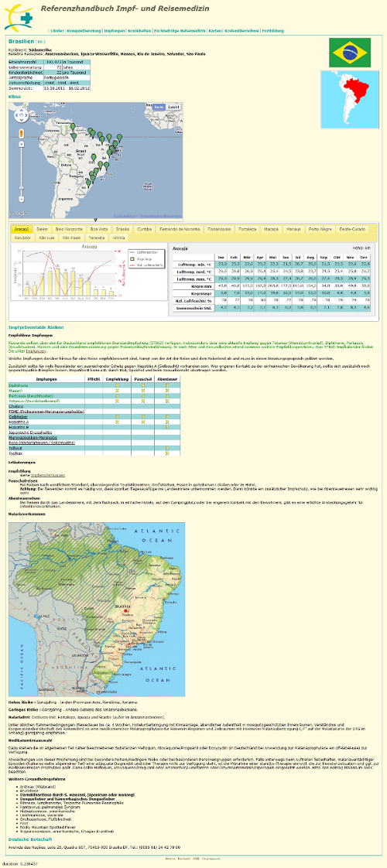Click the Impfempfehlungen link under Empfehlung
The width and height of the screenshot is (387, 868).
coord(47,476)
